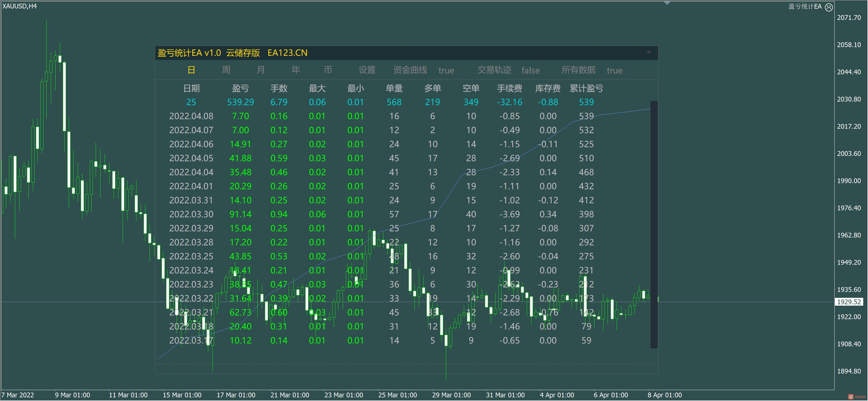Select the 2022.04.05 date row
The image size is (868, 401).
[191, 158]
